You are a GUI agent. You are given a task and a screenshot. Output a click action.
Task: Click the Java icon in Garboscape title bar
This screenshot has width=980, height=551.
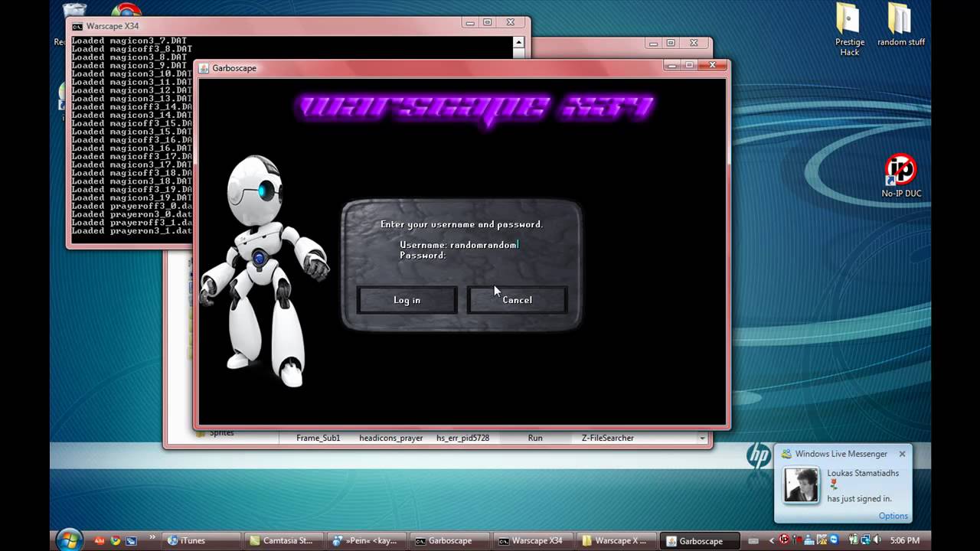click(204, 68)
